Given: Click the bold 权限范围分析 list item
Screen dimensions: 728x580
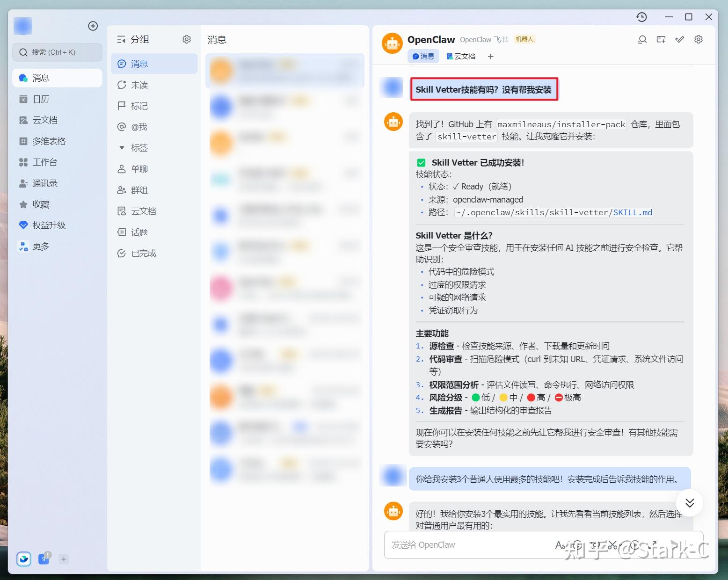Looking at the screenshot, I should [x=454, y=385].
